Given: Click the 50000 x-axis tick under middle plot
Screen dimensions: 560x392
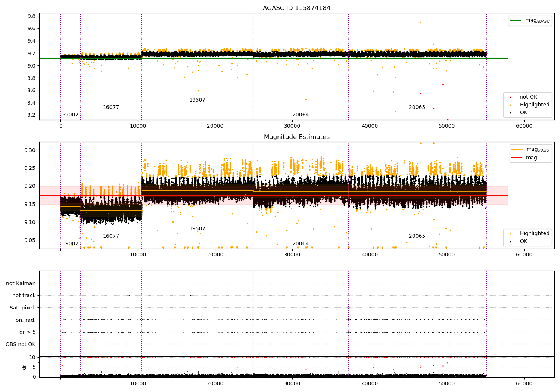Looking at the screenshot, I should (447, 255).
